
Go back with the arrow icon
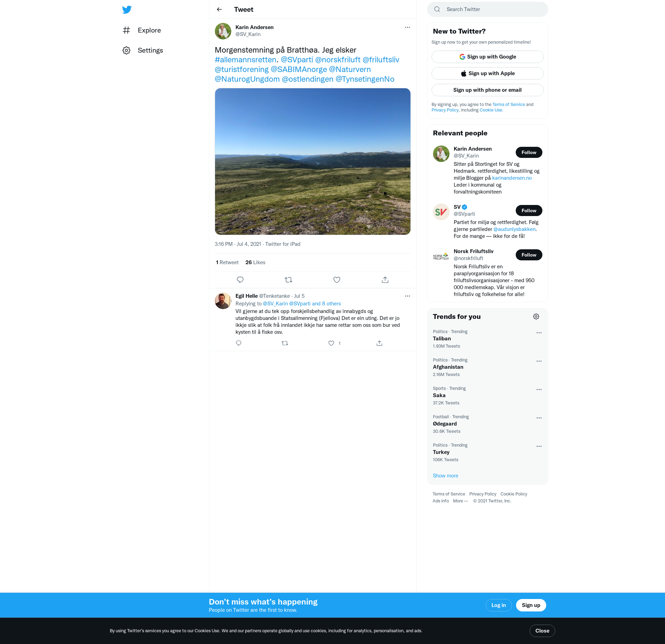coord(219,9)
